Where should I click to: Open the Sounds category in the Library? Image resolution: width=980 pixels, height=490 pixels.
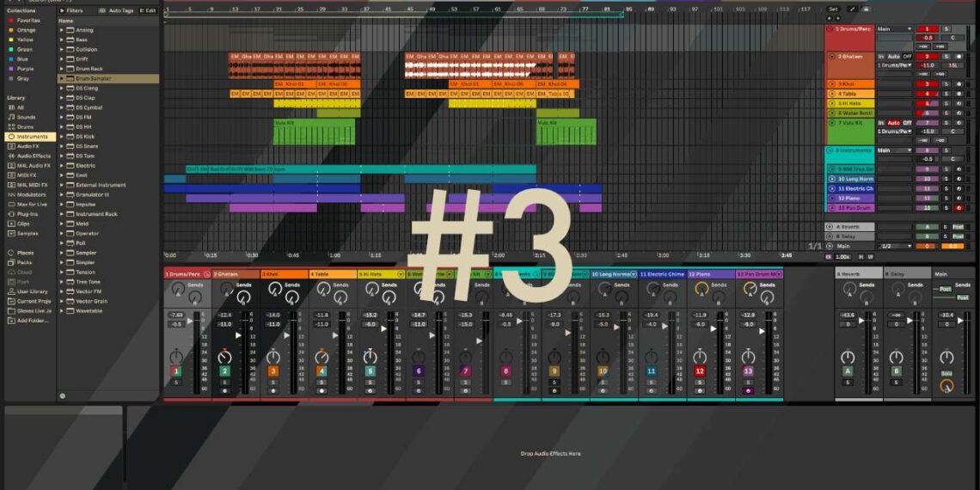[x=26, y=117]
